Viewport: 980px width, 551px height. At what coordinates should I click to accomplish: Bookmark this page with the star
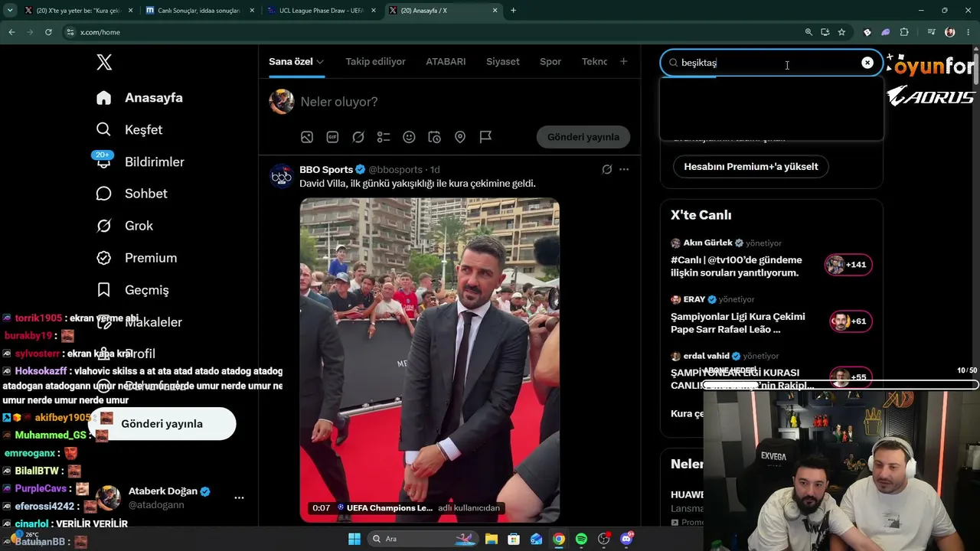click(x=841, y=32)
